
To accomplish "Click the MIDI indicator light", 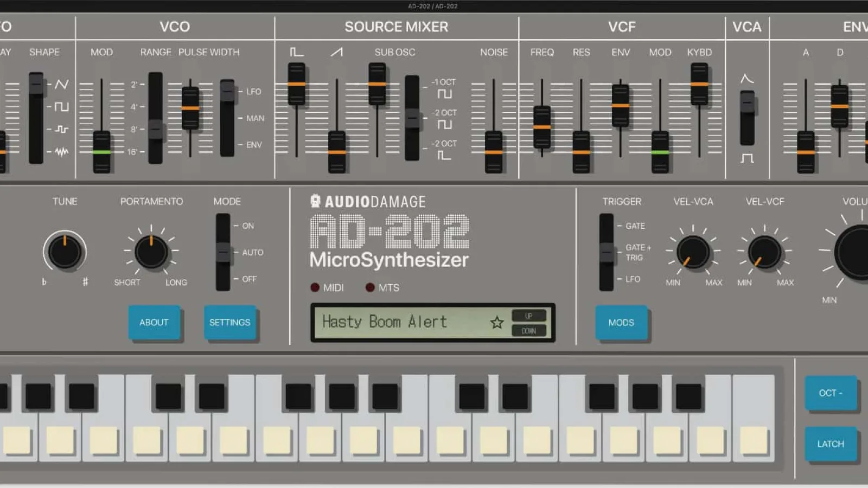I will click(x=315, y=287).
